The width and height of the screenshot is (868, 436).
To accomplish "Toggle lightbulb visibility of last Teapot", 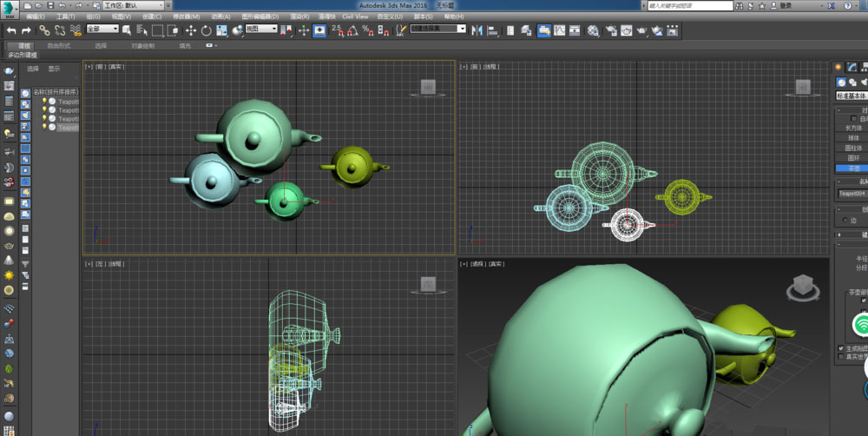I will click(45, 127).
